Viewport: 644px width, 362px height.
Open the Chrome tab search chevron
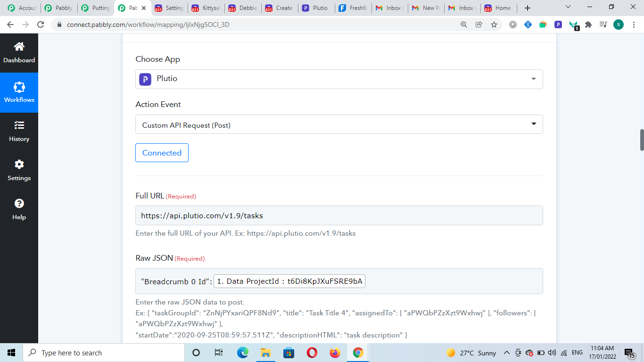568,8
